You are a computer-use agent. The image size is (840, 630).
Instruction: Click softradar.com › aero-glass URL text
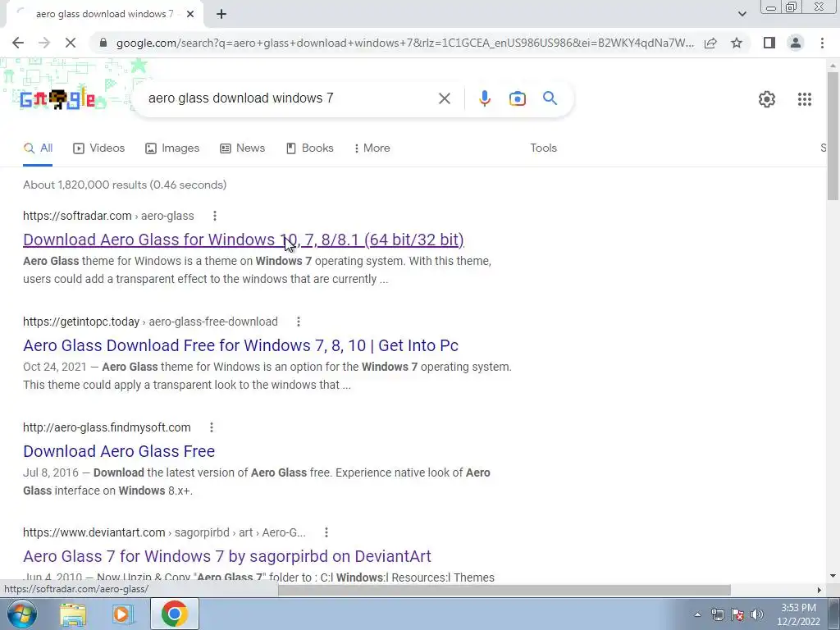[x=108, y=216]
